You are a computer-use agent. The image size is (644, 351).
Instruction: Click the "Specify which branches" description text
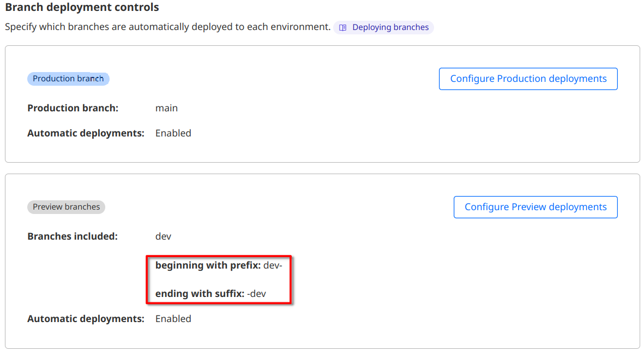click(167, 27)
